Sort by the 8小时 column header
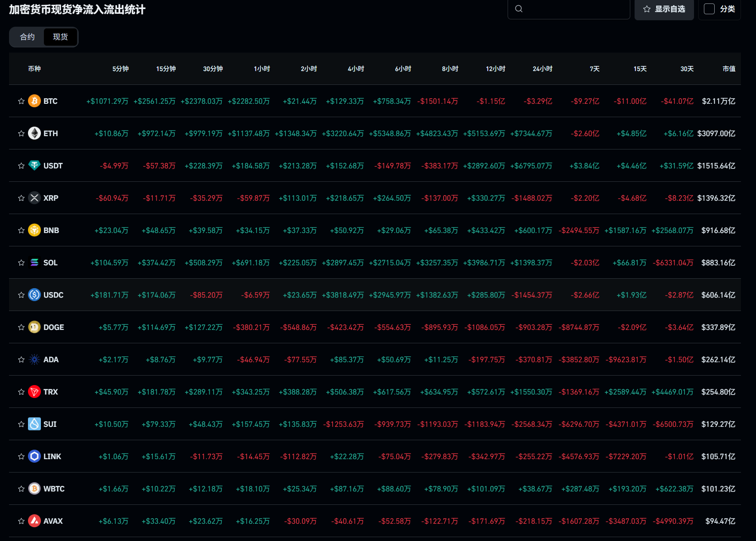The image size is (756, 541). (450, 69)
